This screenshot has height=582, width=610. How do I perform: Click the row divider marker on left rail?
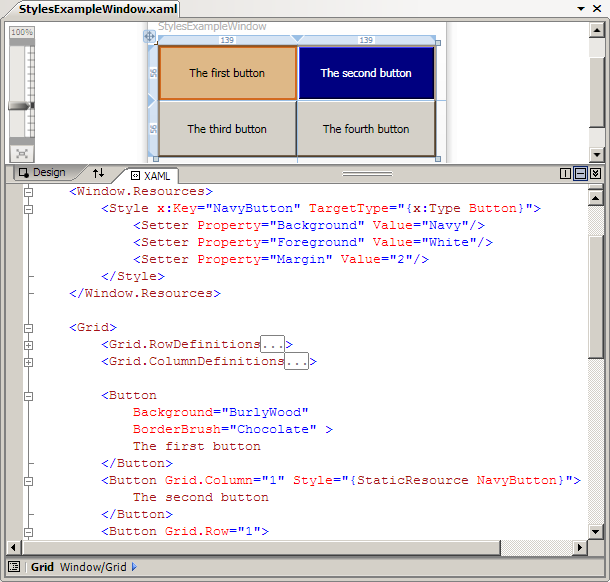(151, 101)
